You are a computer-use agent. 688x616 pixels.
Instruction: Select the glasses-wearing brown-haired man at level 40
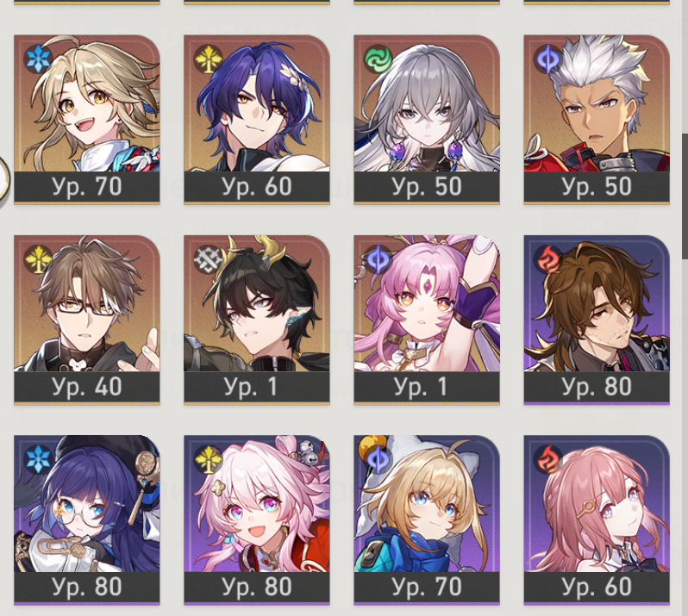pos(87,320)
